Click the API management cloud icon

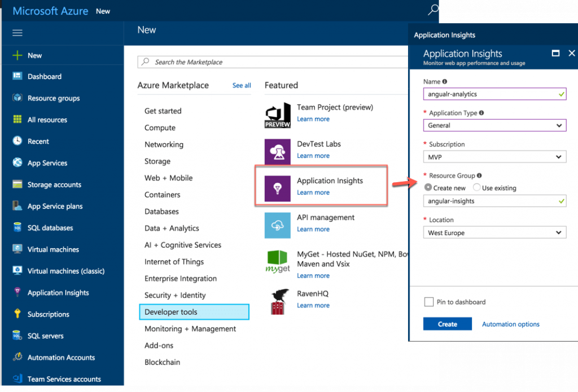(278, 225)
